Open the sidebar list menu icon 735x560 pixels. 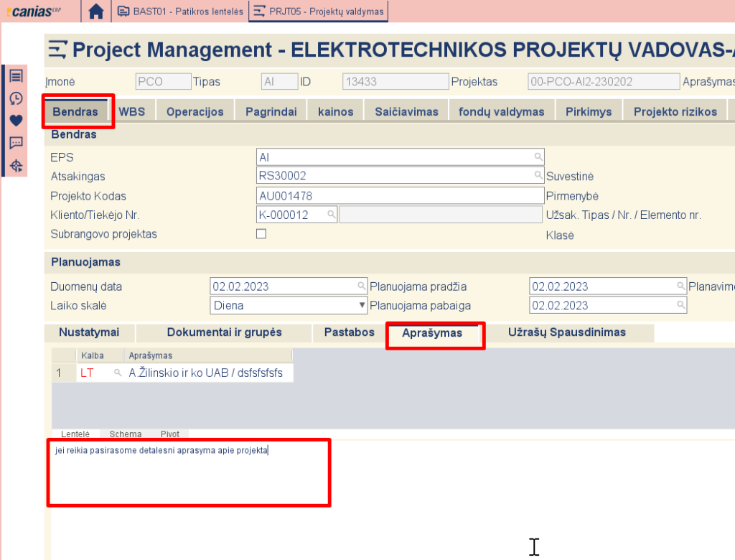click(16, 76)
